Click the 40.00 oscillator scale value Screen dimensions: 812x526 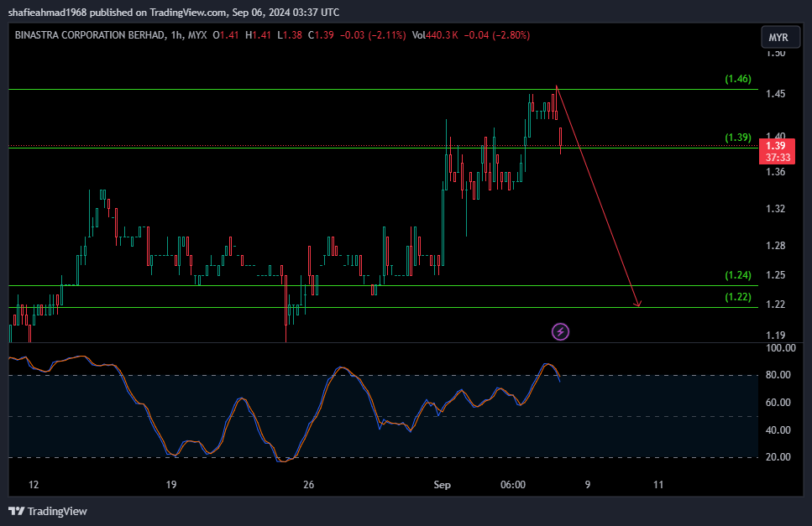tap(778, 430)
